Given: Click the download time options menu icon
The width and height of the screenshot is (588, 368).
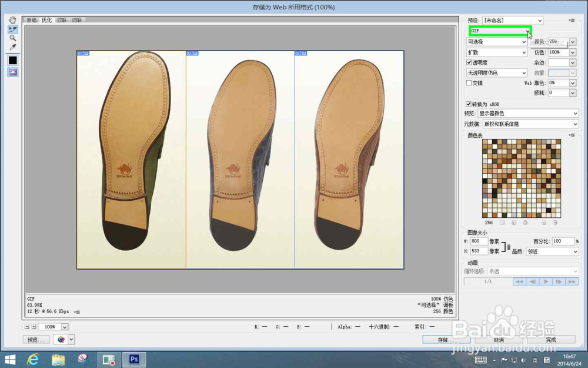Looking at the screenshot, I should coord(77,311).
